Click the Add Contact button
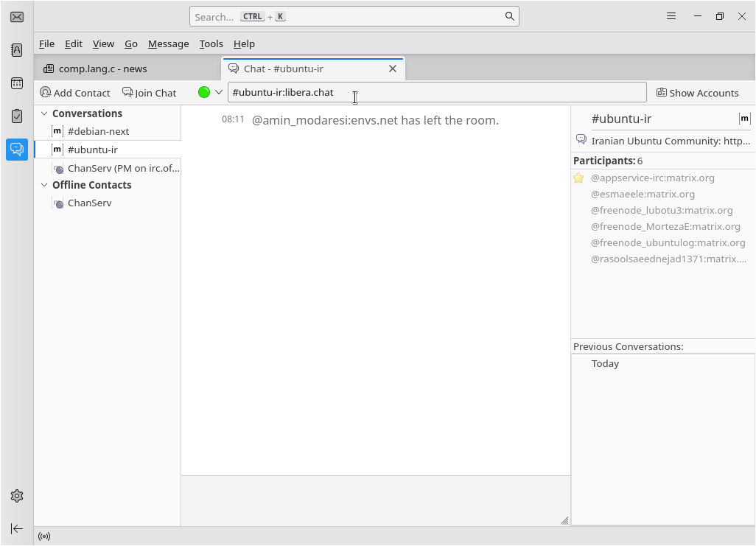Image resolution: width=756 pixels, height=546 pixels. click(x=75, y=93)
